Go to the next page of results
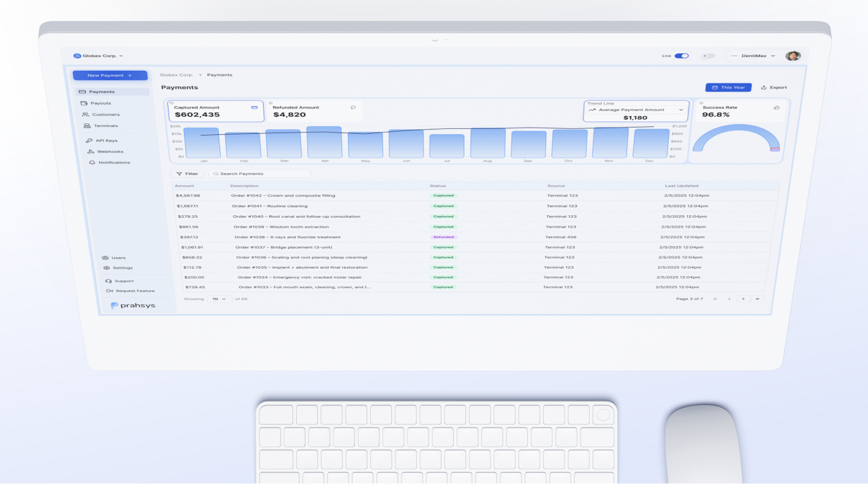868x484 pixels. pyautogui.click(x=743, y=299)
